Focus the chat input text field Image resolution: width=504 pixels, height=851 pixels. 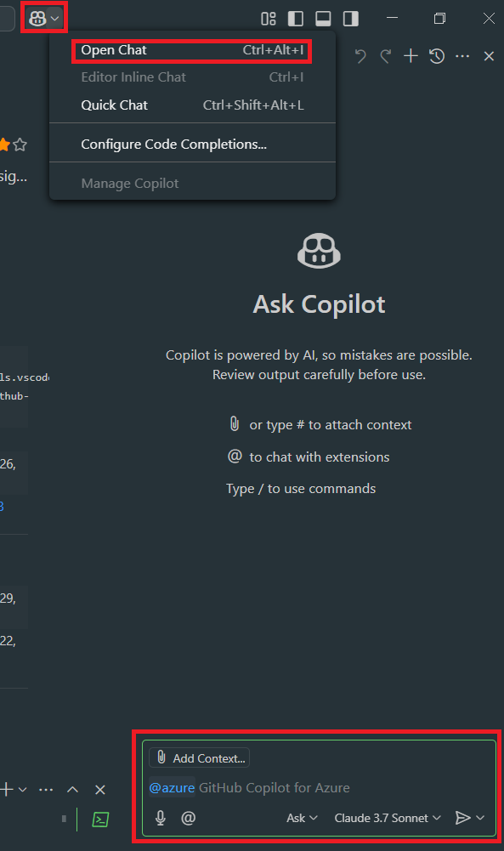[319, 787]
